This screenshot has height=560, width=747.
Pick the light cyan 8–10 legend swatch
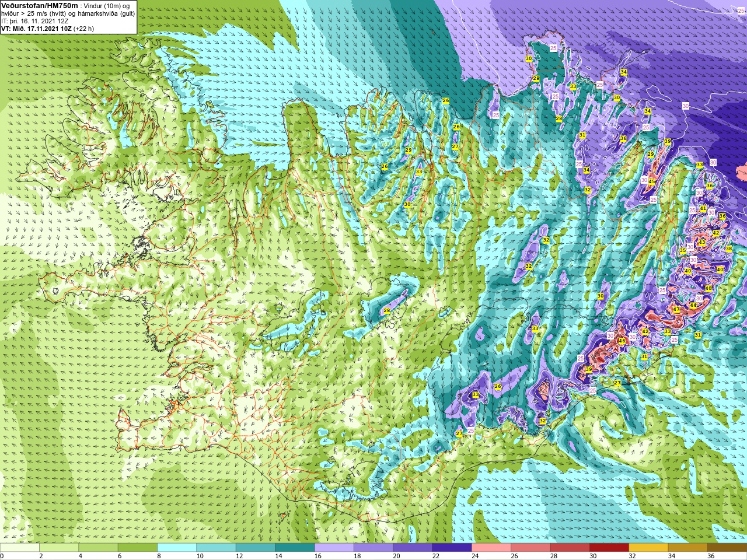coord(177,548)
